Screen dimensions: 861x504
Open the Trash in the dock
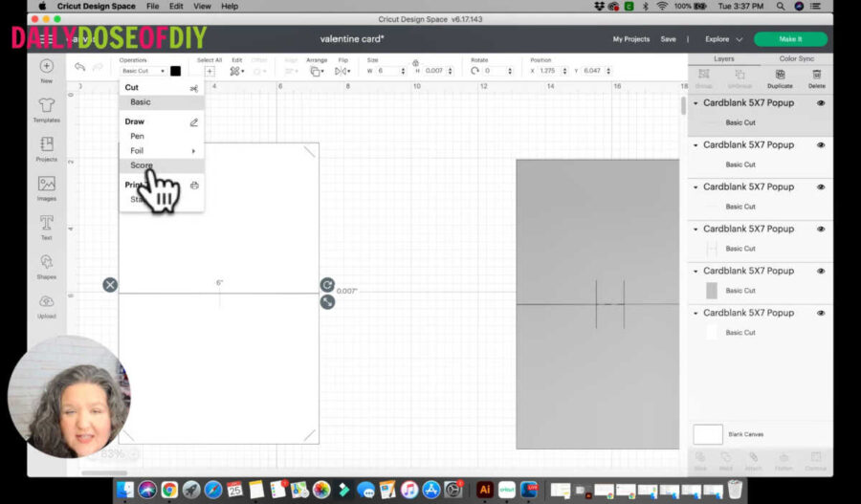pos(735,489)
